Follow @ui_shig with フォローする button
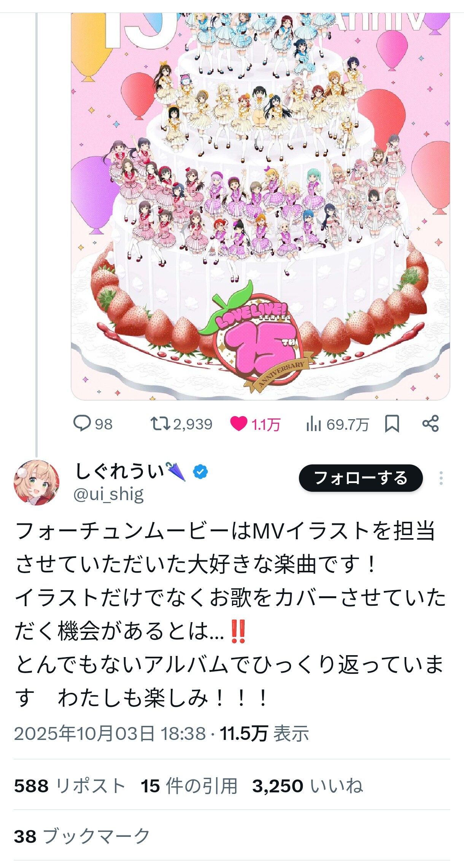Viewport: 464px width, 868px height. [361, 478]
